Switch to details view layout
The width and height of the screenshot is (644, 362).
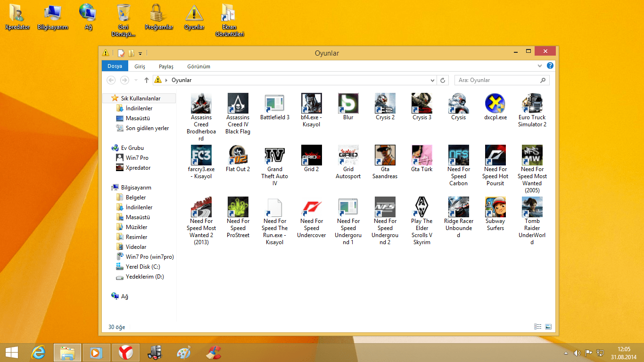[x=538, y=327]
